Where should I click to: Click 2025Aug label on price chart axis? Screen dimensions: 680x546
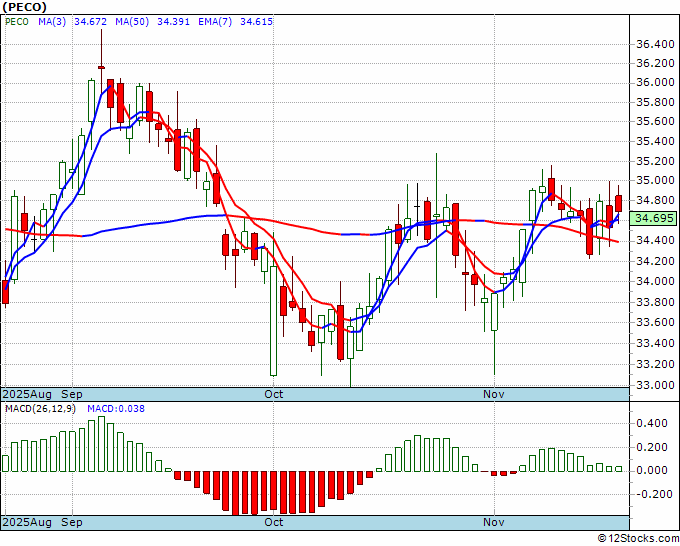[27, 394]
